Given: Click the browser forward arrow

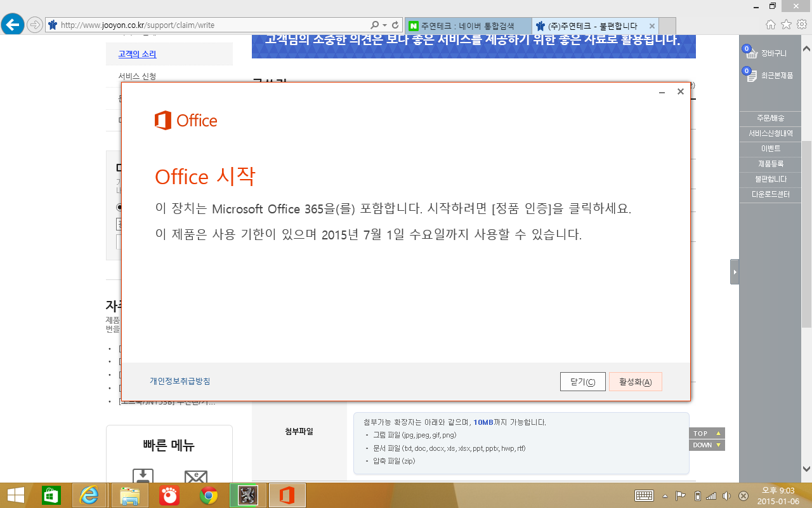Looking at the screenshot, I should pyautogui.click(x=34, y=25).
